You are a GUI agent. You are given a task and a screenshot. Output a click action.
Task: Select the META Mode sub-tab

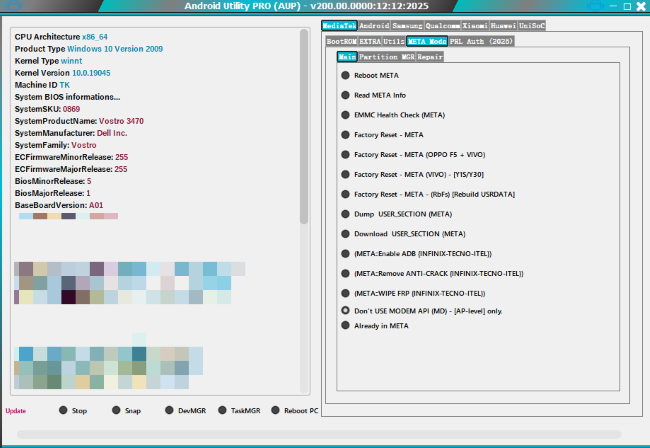click(x=427, y=41)
